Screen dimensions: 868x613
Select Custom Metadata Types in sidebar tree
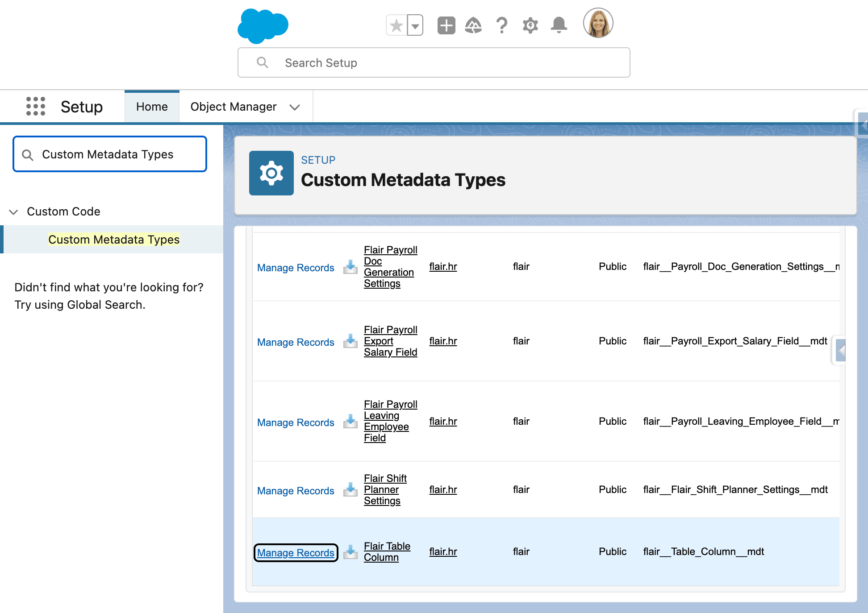pyautogui.click(x=114, y=240)
